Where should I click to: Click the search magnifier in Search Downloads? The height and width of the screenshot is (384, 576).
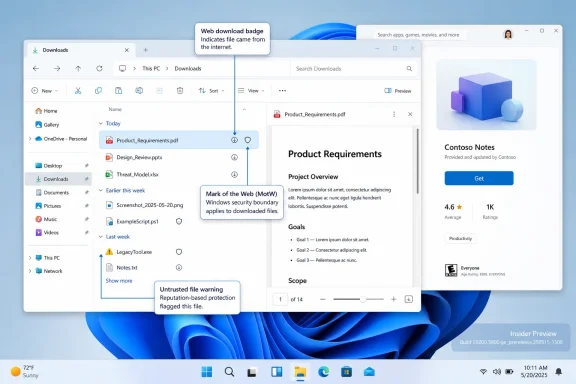(409, 69)
